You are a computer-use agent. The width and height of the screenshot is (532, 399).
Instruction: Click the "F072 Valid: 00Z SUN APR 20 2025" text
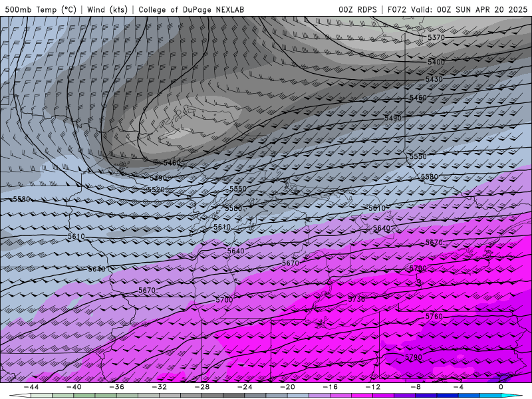[458, 9]
